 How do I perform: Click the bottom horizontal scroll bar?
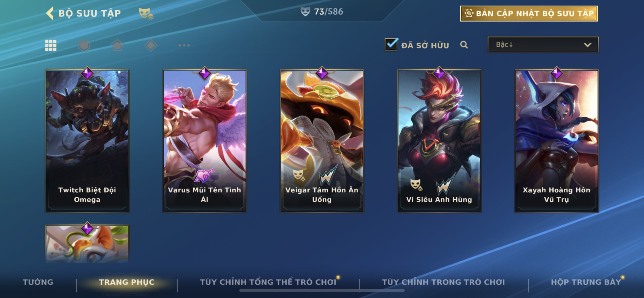(x=322, y=291)
